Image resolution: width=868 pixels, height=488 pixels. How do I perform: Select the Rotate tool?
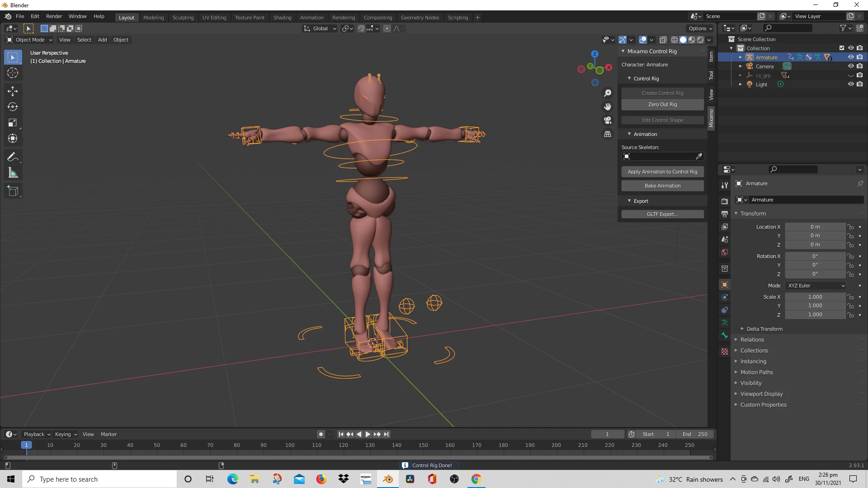click(13, 107)
